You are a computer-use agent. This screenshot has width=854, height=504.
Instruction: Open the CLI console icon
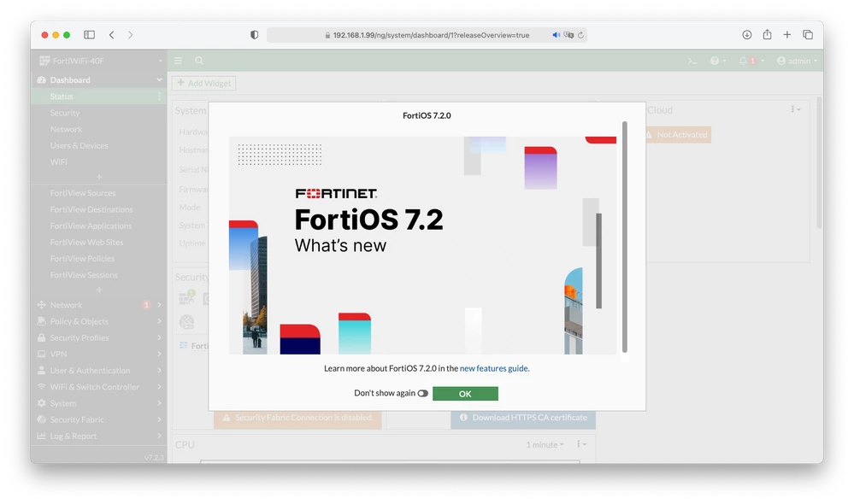(x=692, y=61)
